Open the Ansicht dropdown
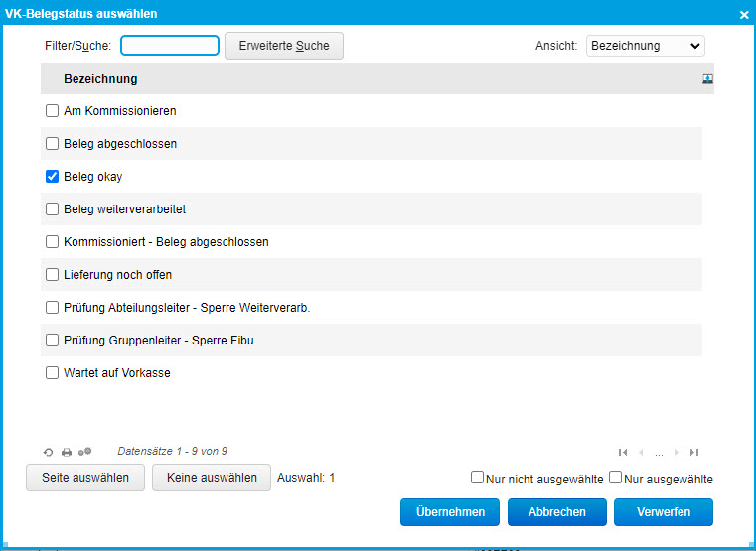 645,46
